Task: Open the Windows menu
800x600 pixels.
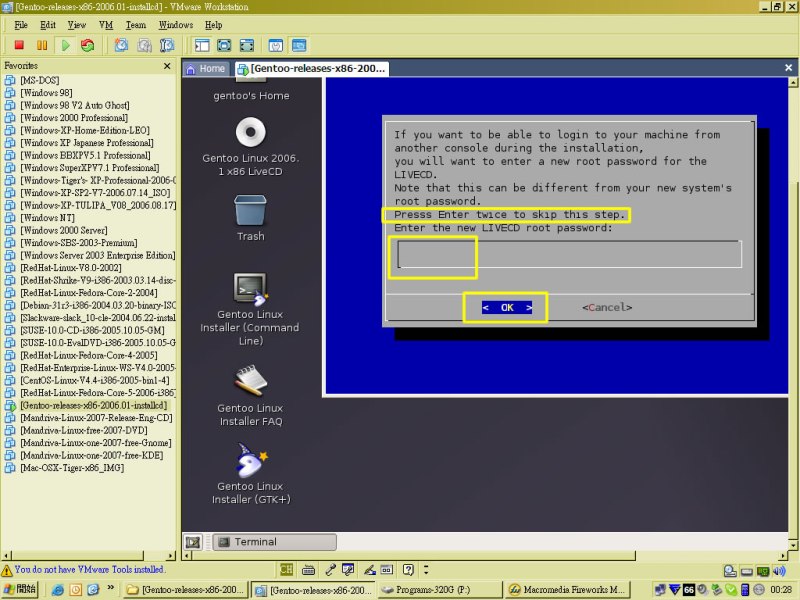Action: tap(176, 25)
